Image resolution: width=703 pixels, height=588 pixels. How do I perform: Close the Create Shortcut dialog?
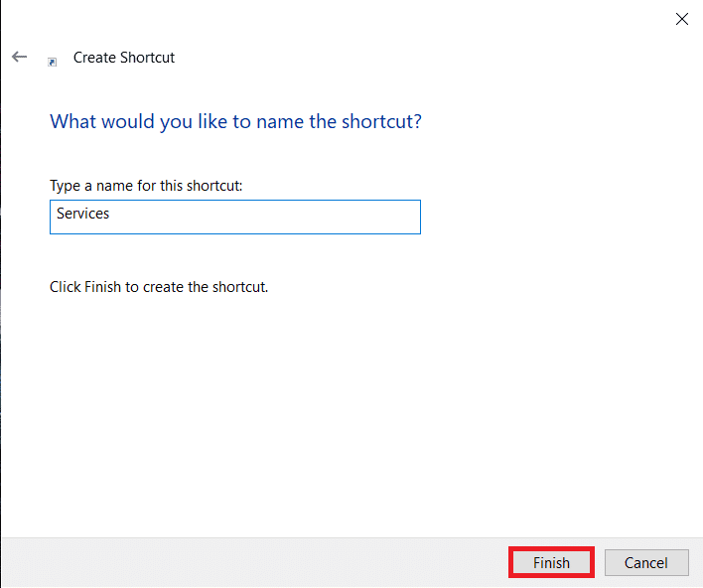pyautogui.click(x=682, y=19)
